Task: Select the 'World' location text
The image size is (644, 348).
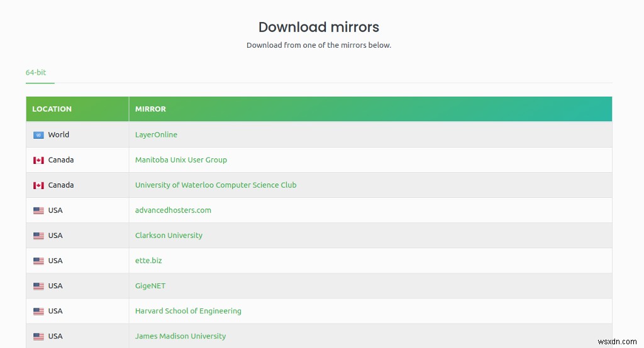Action: point(58,134)
